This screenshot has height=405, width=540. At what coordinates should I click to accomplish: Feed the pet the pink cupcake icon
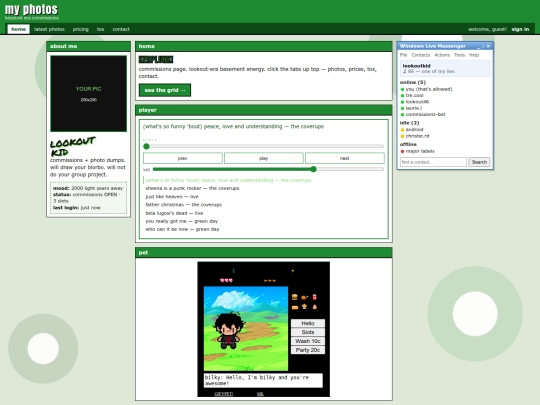(314, 307)
